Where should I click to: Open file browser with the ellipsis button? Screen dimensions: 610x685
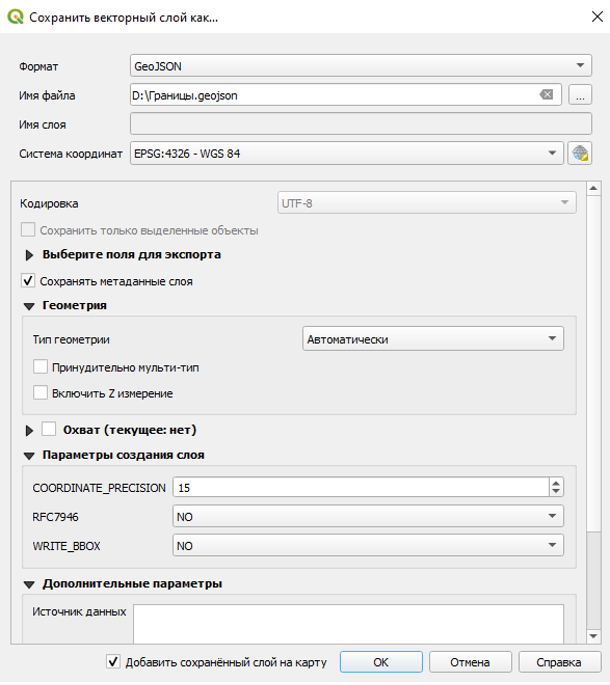click(580, 96)
